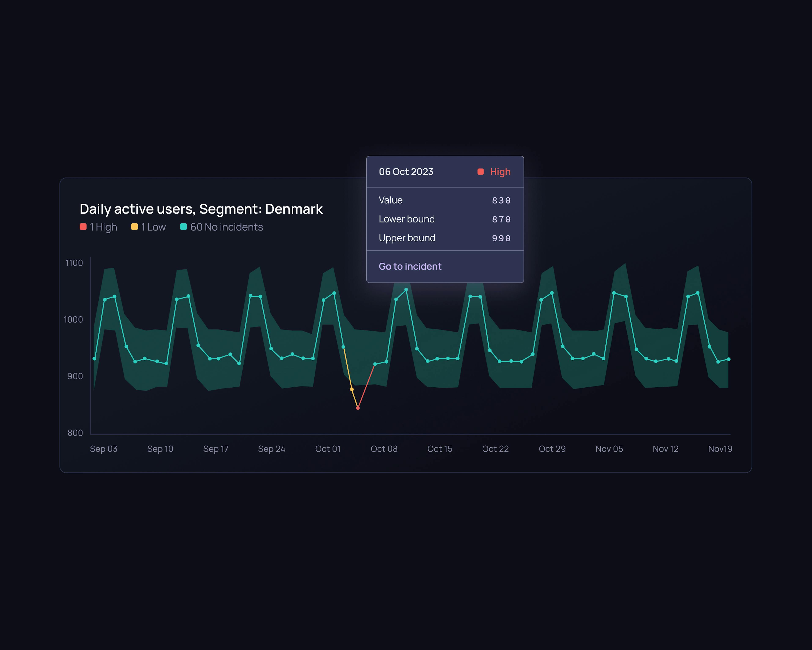Toggle the 1 High legend label
This screenshot has width=812, height=650.
[104, 227]
